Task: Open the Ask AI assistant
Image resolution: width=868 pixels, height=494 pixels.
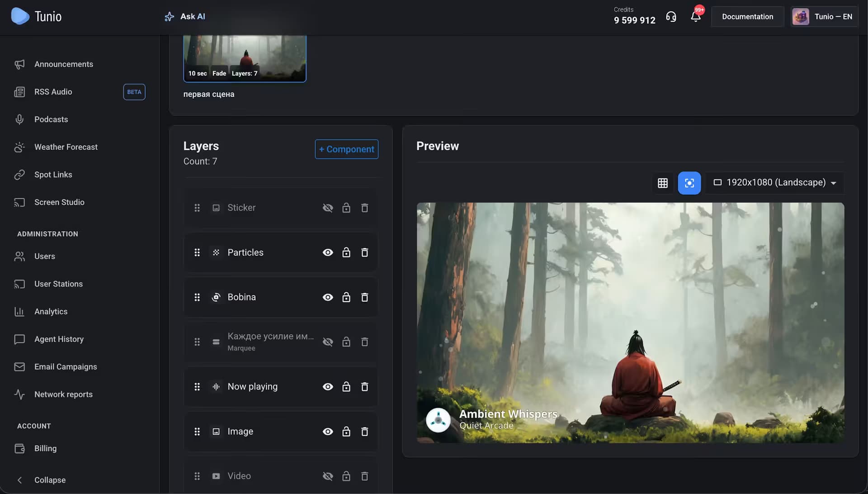Action: click(x=185, y=16)
